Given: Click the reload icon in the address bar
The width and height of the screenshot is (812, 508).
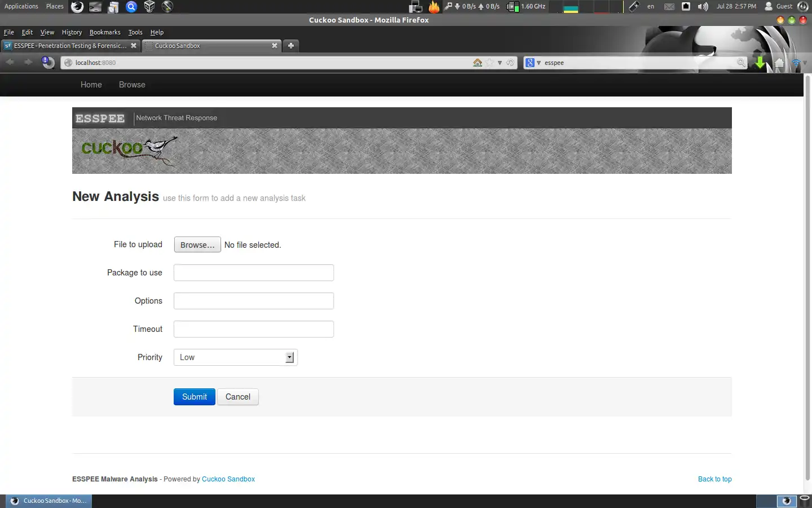Looking at the screenshot, I should 510,63.
